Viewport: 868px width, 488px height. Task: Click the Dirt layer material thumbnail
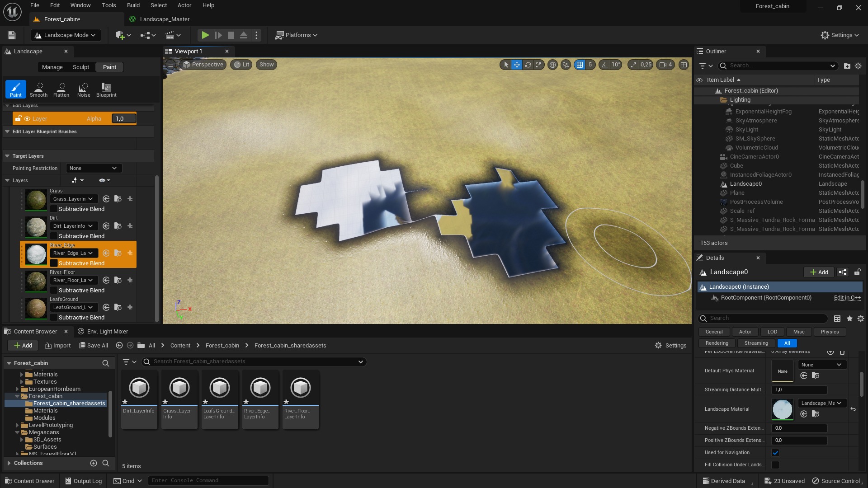pyautogui.click(x=36, y=227)
